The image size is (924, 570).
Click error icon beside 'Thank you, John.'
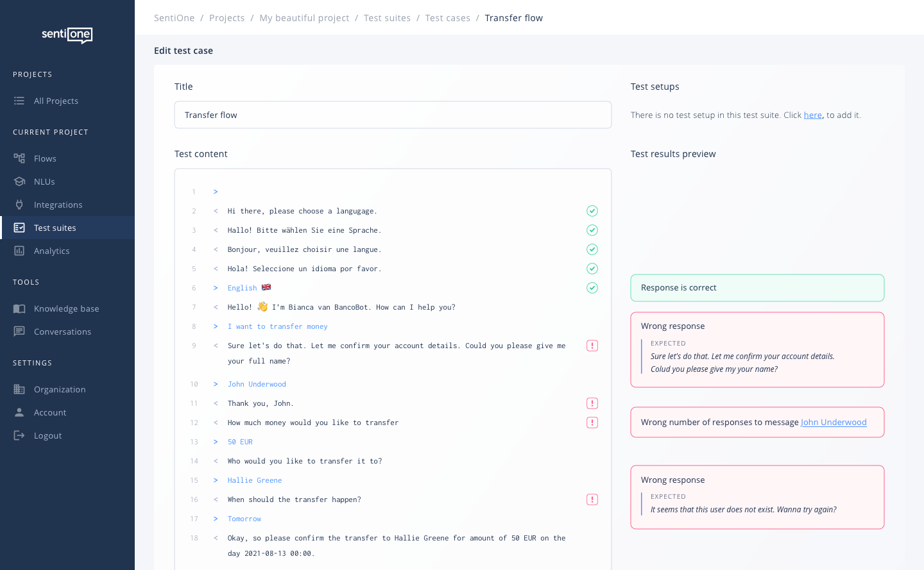592,403
